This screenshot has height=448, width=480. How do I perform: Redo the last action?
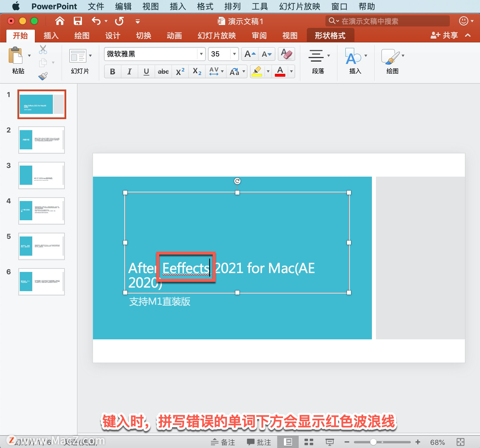tap(119, 21)
